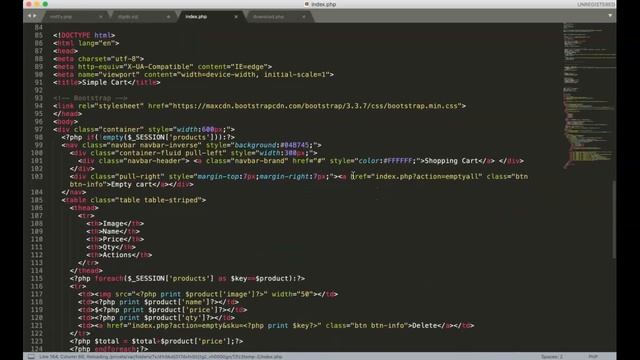Click the 'Delete' link text on line 121

point(424,325)
